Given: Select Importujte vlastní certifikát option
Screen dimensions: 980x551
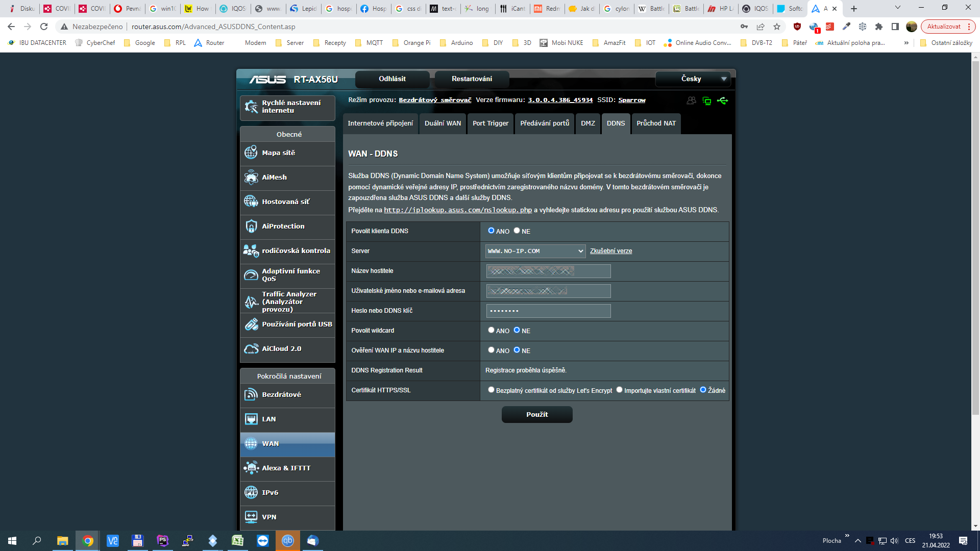Looking at the screenshot, I should [x=619, y=390].
